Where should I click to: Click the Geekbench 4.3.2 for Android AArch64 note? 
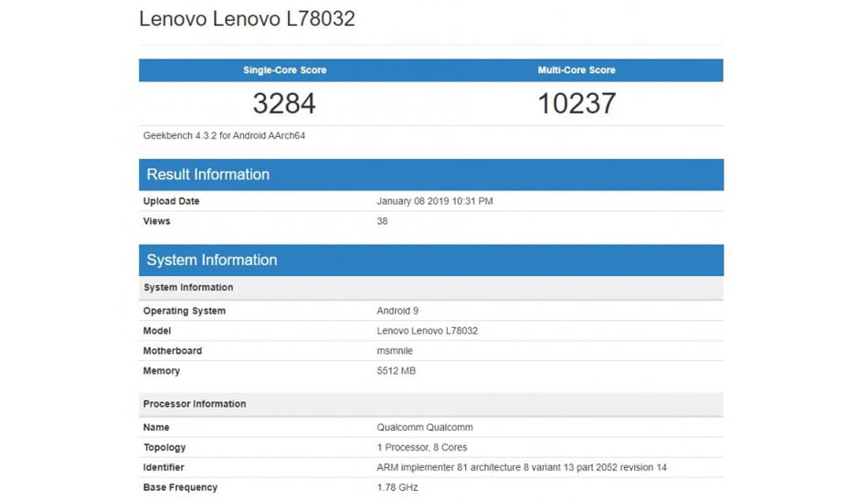click(224, 135)
